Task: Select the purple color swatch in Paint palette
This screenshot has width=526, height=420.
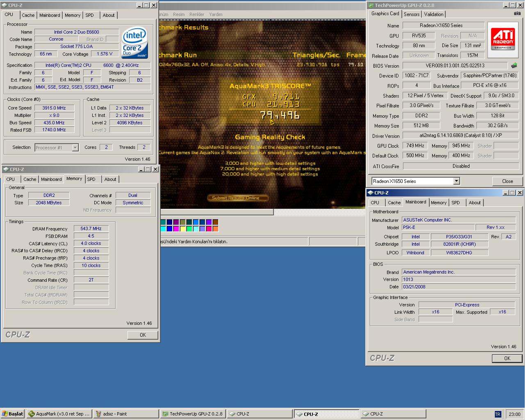Action: (176, 222)
